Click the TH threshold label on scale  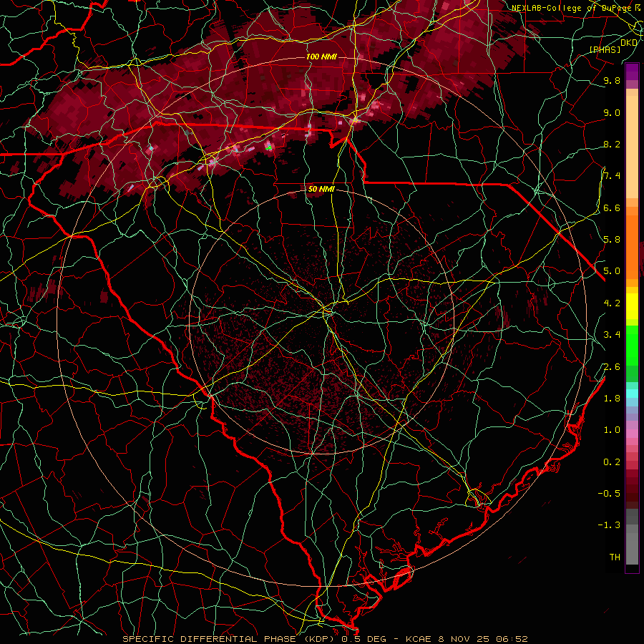[615, 557]
